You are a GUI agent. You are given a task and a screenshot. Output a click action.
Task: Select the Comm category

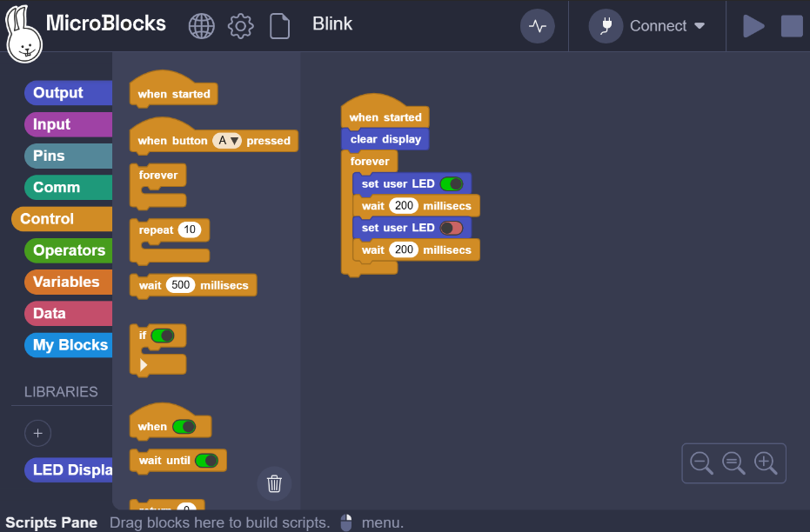pyautogui.click(x=68, y=187)
